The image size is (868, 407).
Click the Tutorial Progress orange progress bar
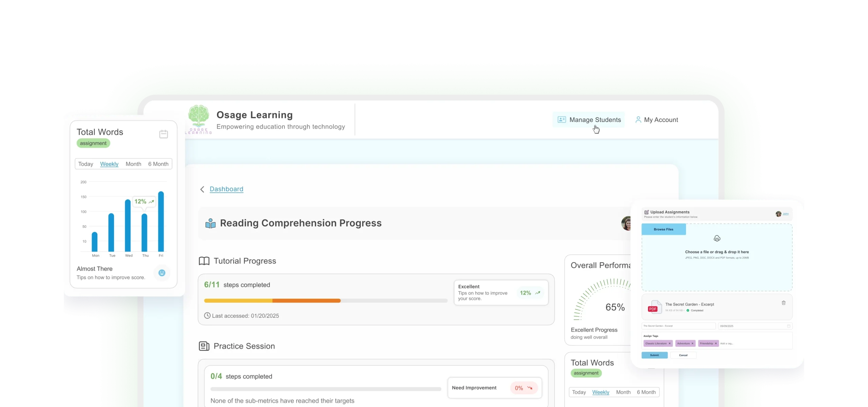coord(306,301)
